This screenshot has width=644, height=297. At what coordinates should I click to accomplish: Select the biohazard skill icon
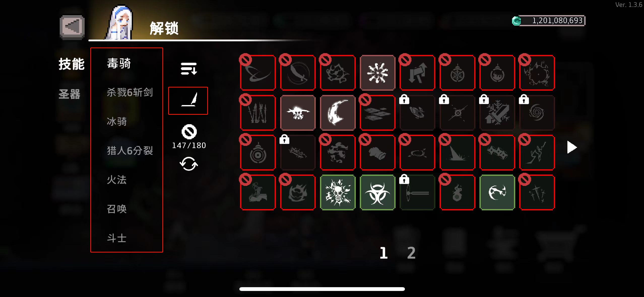[377, 193]
